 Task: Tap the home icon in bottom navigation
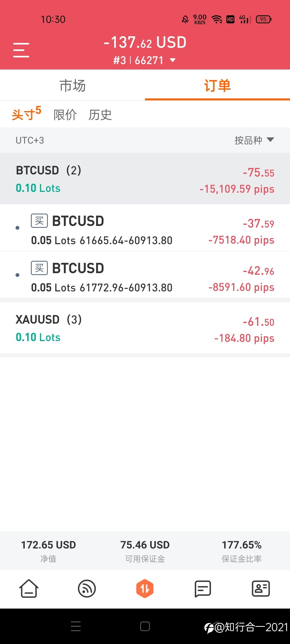pos(29,588)
